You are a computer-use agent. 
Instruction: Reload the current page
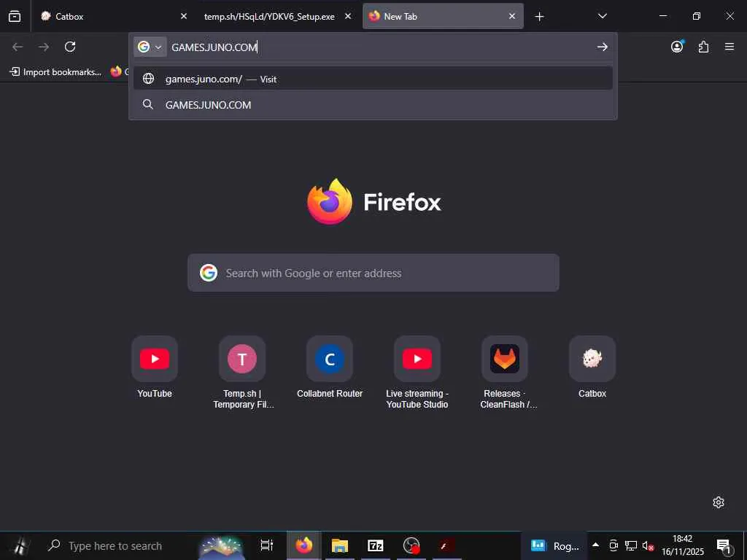(70, 47)
